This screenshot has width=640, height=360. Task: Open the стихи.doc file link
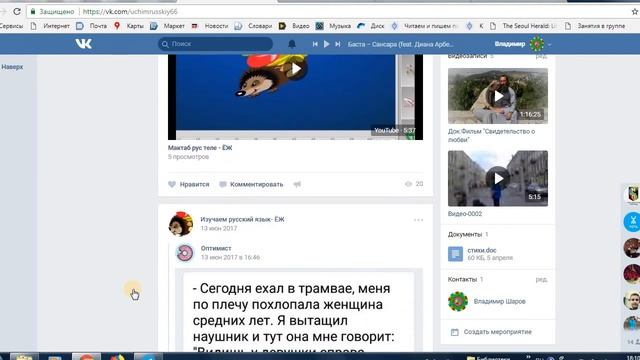coord(482,250)
